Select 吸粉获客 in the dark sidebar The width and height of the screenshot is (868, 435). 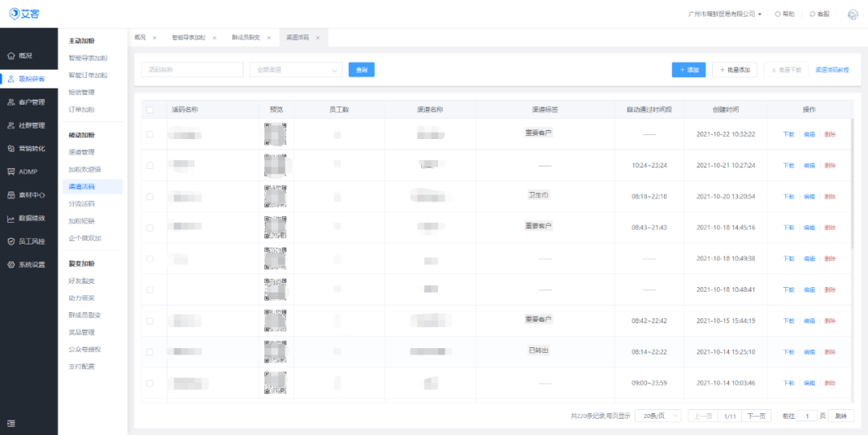coord(29,79)
